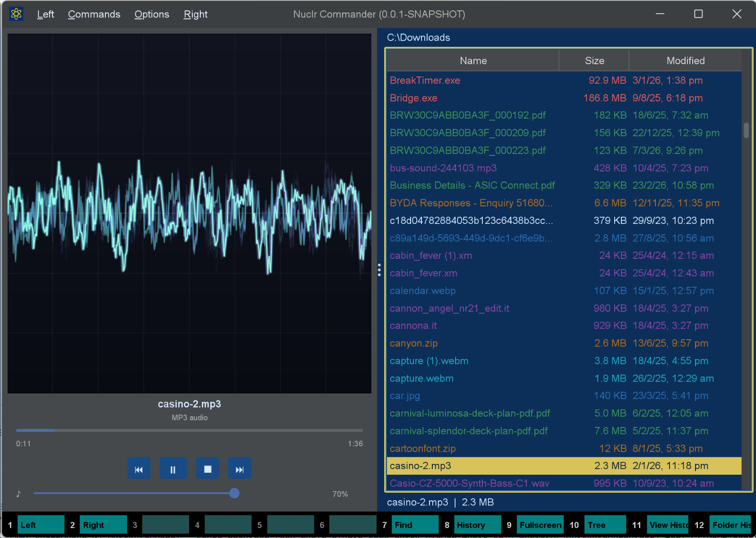Click the file list scrollbar thumb
Viewport: 756px width, 538px height.
click(746, 130)
